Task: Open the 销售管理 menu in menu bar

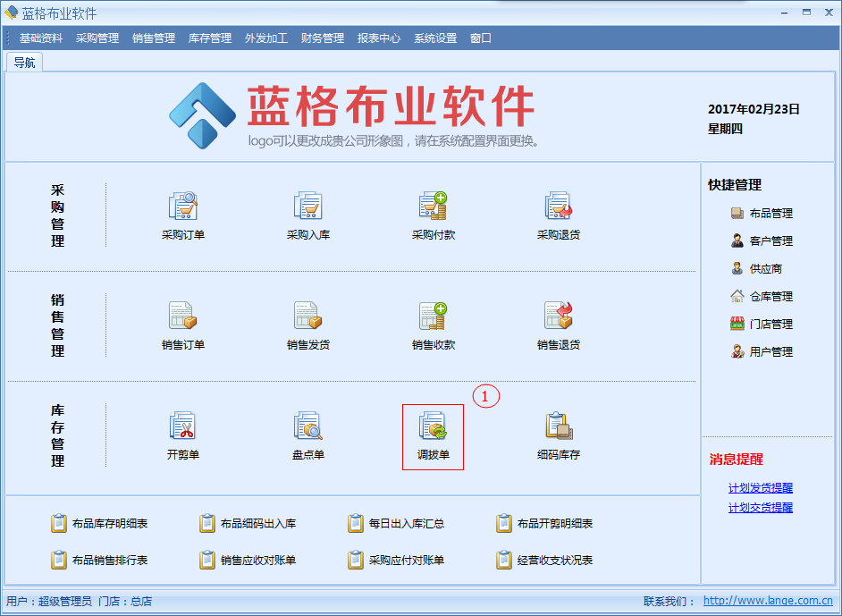Action: [x=154, y=38]
